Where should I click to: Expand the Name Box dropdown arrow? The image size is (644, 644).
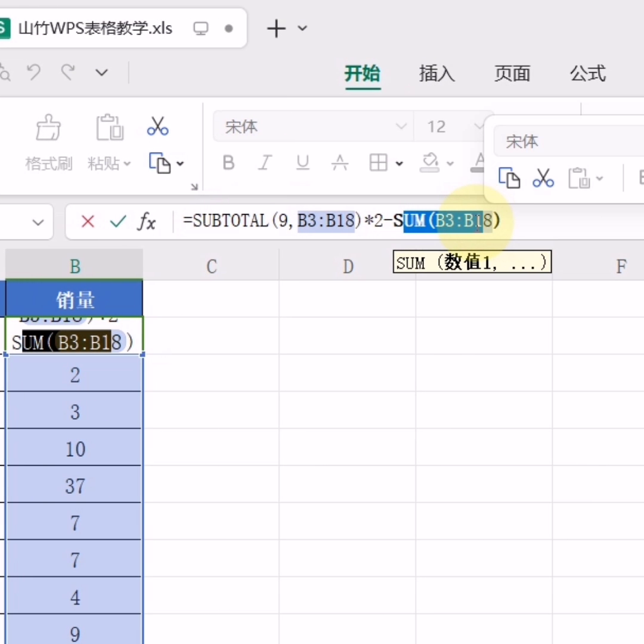(38, 222)
